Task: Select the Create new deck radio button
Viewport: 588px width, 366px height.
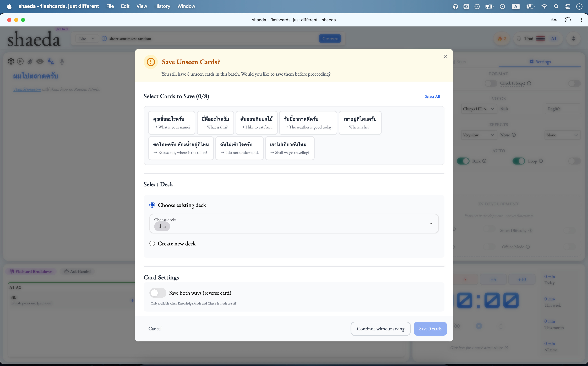Action: [152, 244]
